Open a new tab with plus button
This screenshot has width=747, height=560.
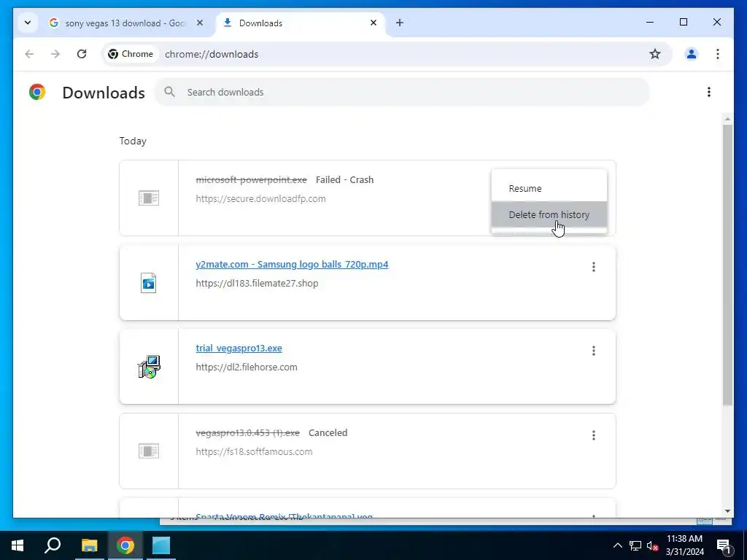point(400,23)
